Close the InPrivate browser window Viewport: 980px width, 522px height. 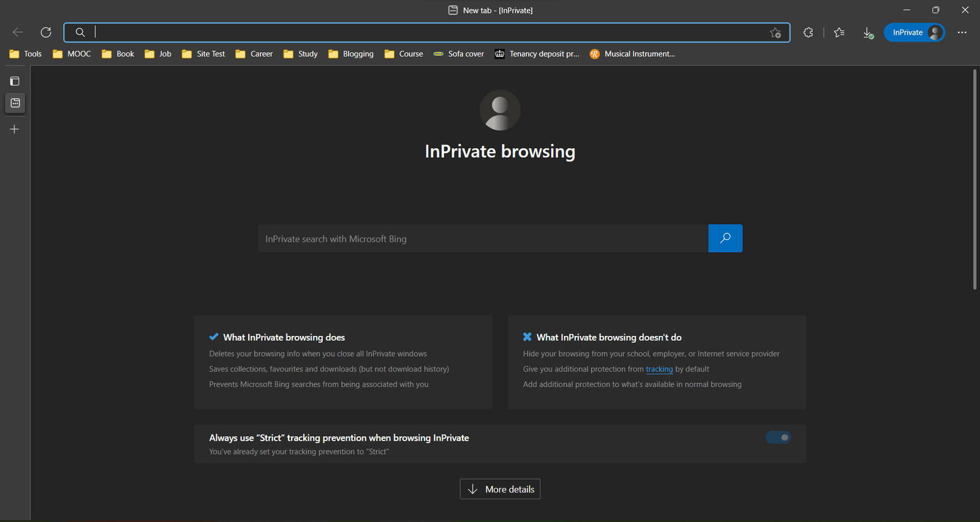965,10
